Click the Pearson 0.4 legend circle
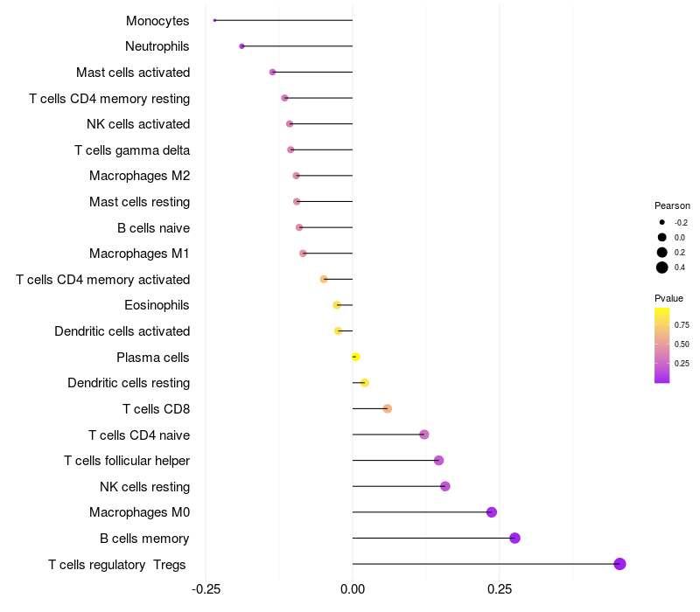 (x=662, y=268)
